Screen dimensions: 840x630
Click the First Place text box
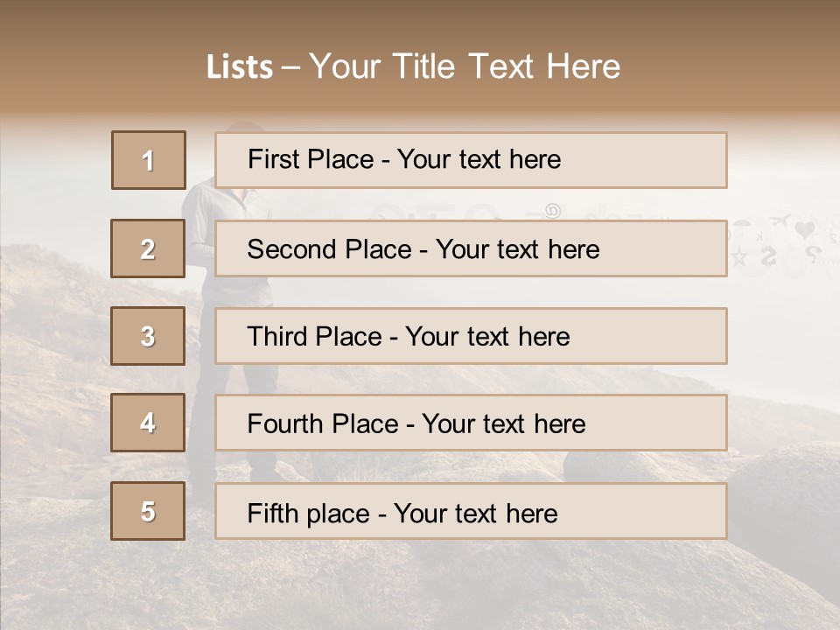tap(471, 160)
